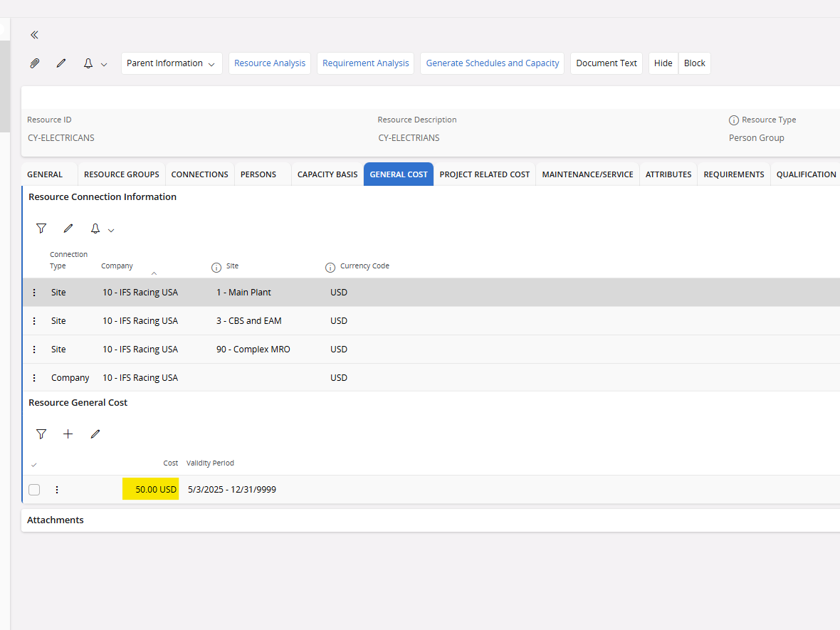The height and width of the screenshot is (630, 840).
Task: Collapse the panel with the double chevron icon
Action: (34, 35)
